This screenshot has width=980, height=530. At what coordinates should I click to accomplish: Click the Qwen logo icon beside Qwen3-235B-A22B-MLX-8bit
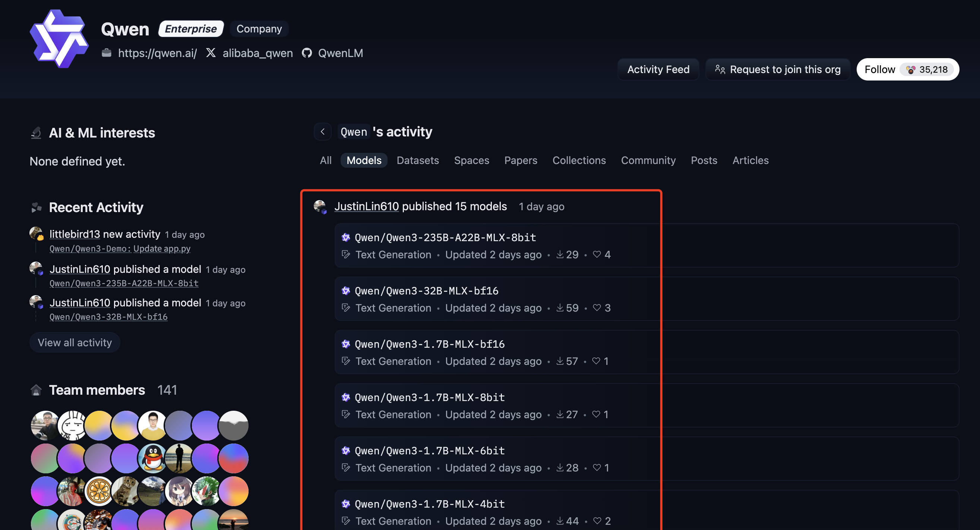point(346,237)
